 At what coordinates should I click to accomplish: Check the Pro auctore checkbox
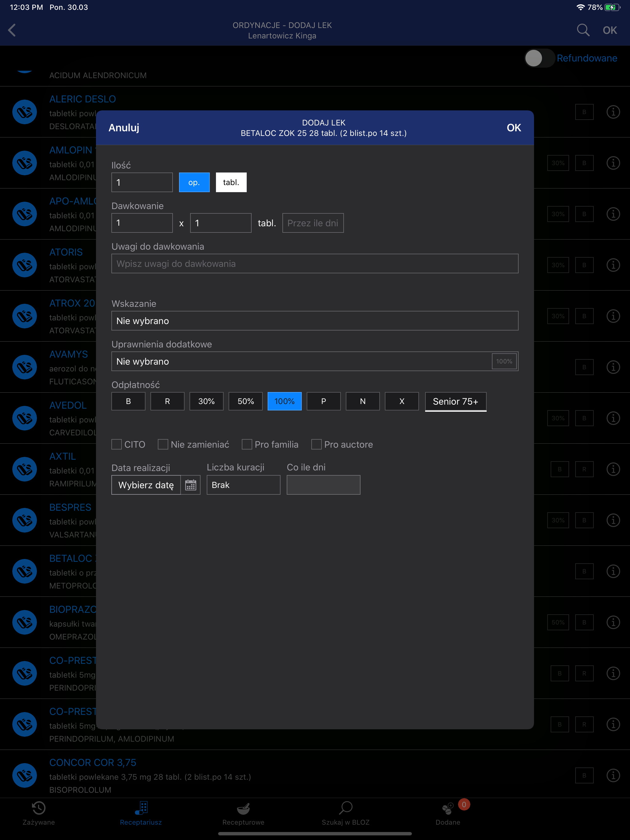317,444
